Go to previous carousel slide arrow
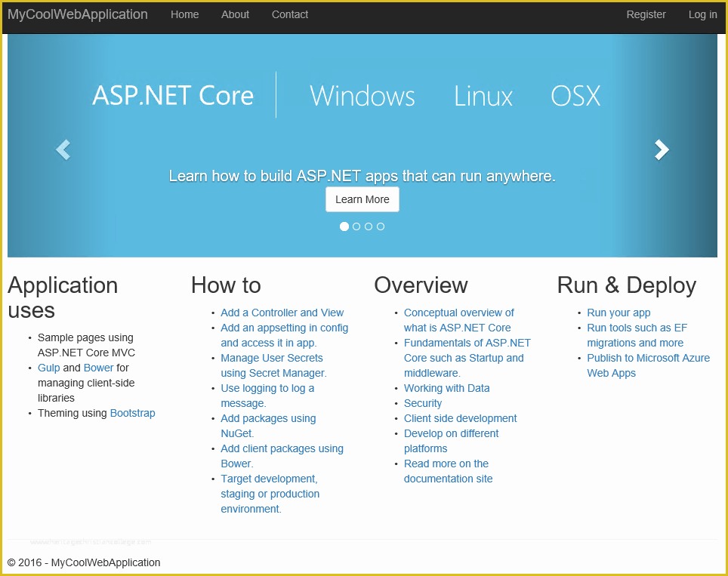 63,149
